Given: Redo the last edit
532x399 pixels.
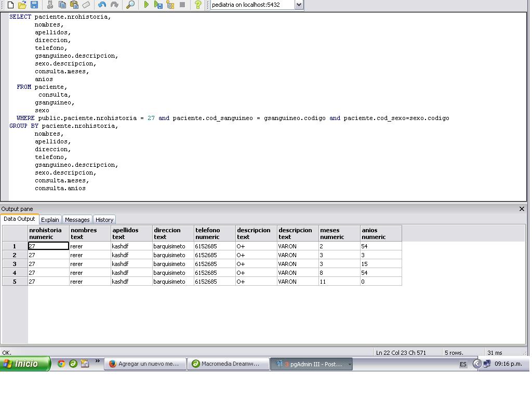Looking at the screenshot, I should click(114, 5).
